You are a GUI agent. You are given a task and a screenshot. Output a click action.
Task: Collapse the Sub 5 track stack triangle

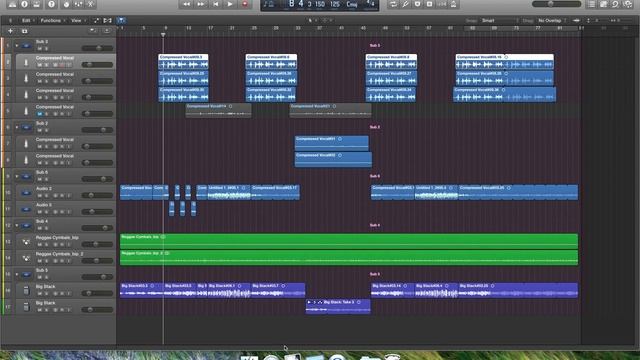17,274
